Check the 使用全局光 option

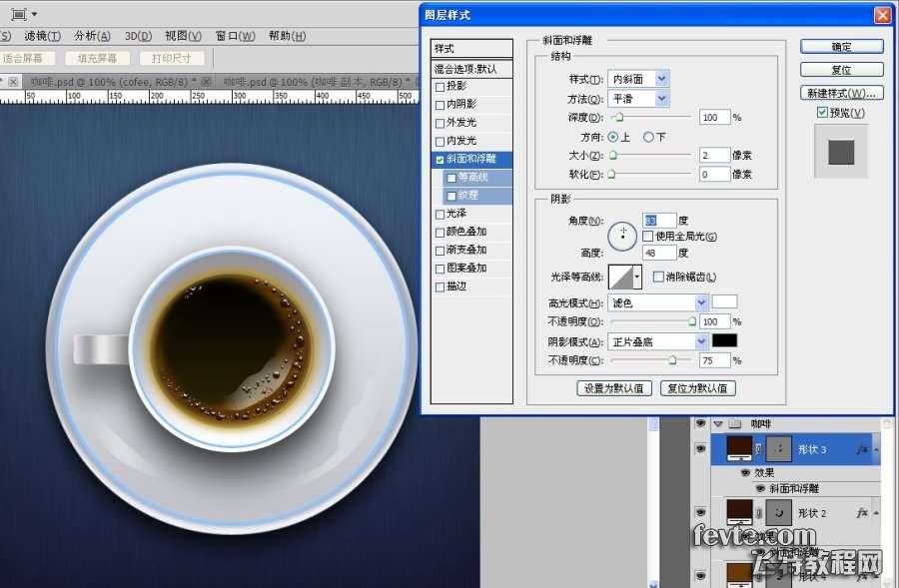tap(648, 237)
